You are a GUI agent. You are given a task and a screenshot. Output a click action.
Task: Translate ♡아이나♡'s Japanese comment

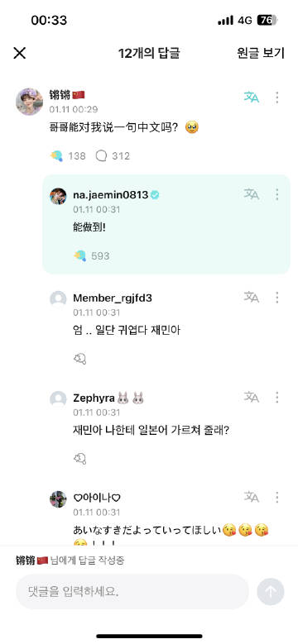[x=251, y=497]
